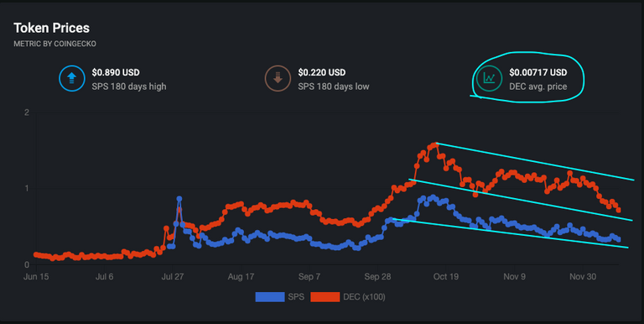
Task: Click the Jul 27 x-axis label
Action: 173,277
